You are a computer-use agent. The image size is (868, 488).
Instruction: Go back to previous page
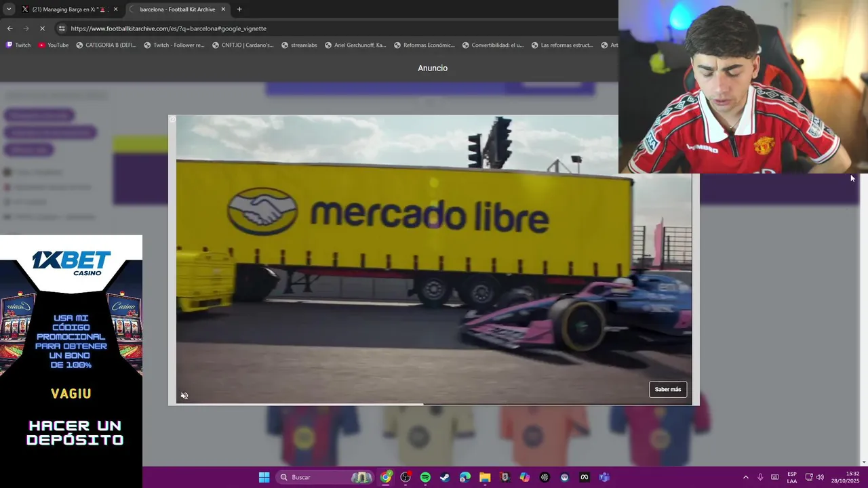[9, 28]
